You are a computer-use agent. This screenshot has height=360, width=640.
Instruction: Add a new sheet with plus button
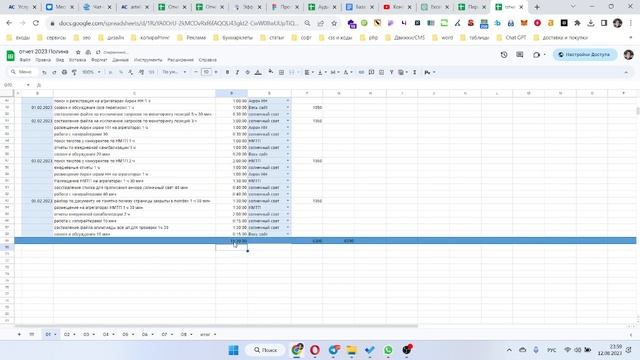[x=19, y=334]
